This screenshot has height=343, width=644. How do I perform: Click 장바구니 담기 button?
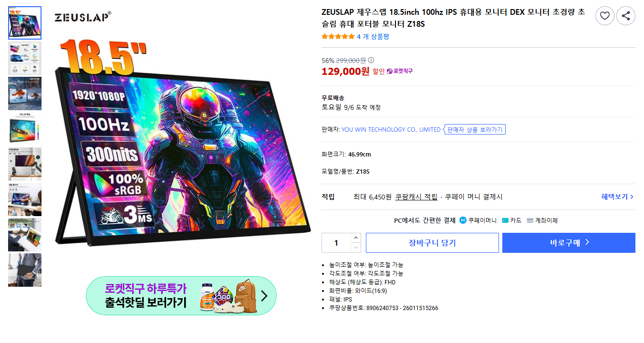[x=432, y=243]
